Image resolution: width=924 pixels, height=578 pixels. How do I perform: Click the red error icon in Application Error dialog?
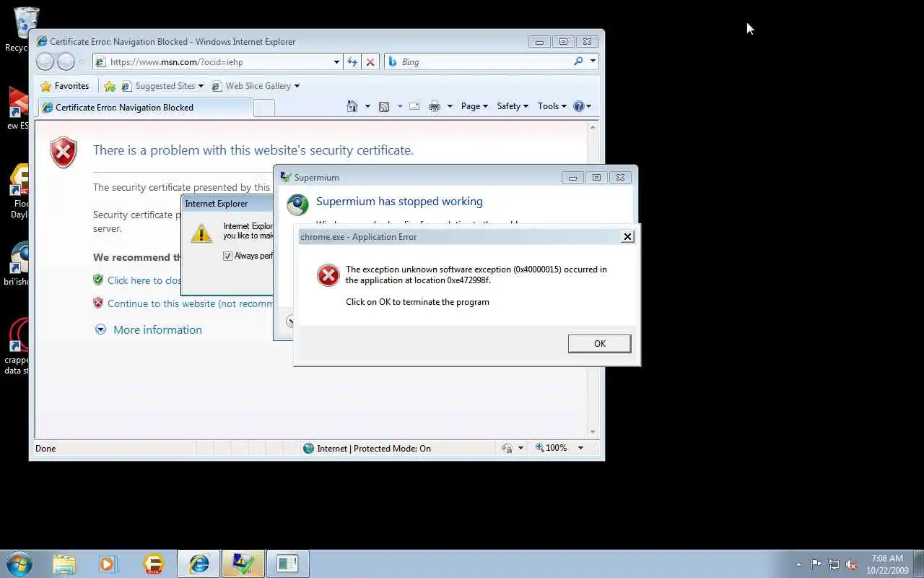click(328, 275)
